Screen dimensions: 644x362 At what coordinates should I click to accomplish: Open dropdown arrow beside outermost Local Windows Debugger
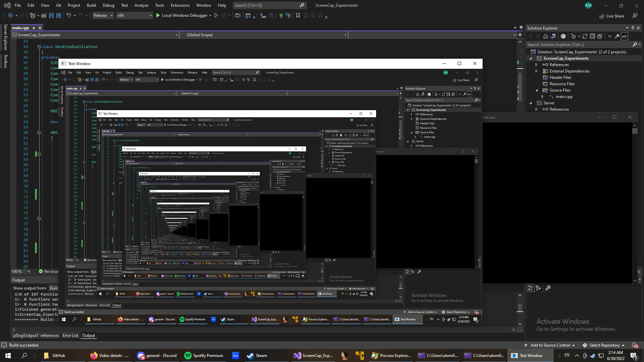tap(210, 15)
